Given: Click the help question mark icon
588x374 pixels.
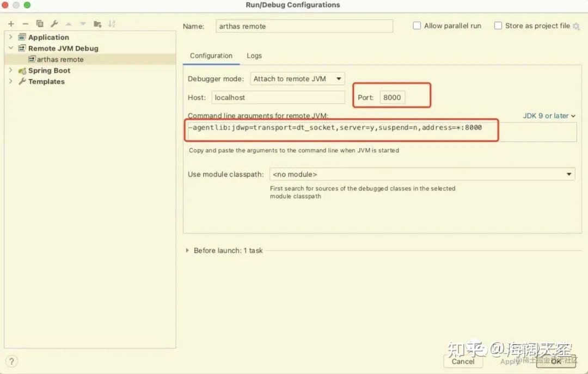Looking at the screenshot, I should click(11, 361).
